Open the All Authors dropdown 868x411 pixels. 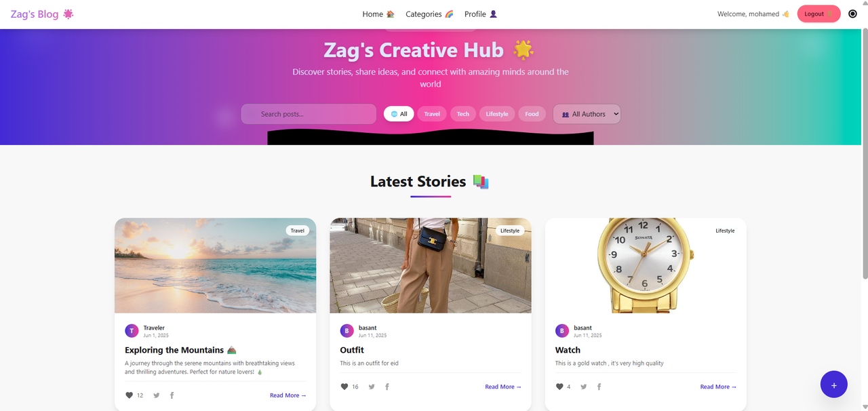tap(587, 114)
